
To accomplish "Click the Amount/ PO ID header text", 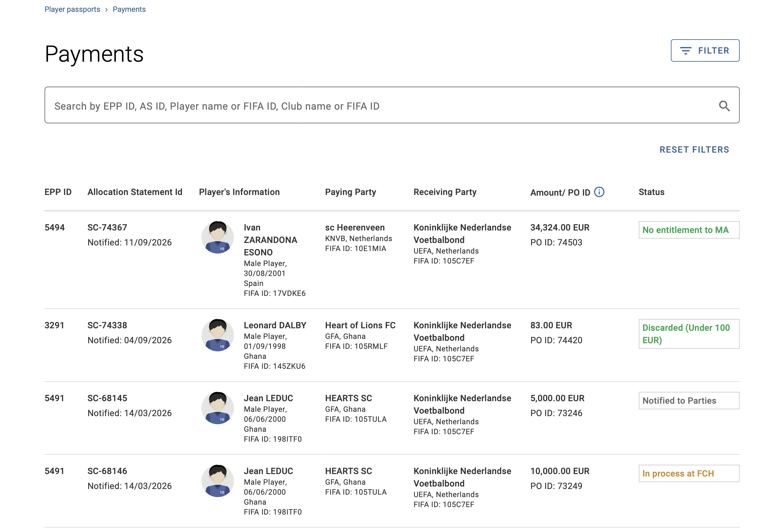I will pyautogui.click(x=560, y=193).
